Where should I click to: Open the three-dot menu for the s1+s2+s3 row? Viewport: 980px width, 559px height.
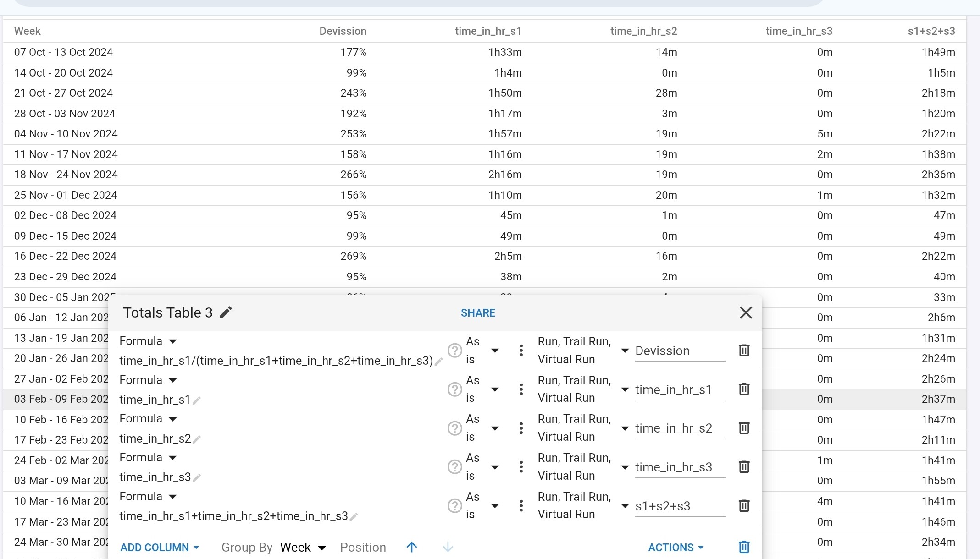point(521,506)
